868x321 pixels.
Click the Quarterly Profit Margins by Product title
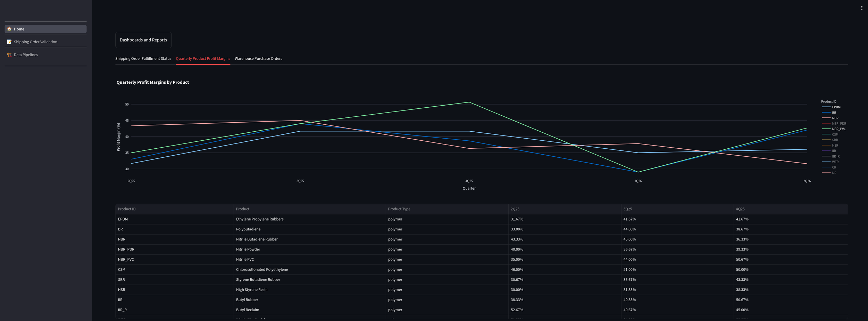tap(153, 82)
